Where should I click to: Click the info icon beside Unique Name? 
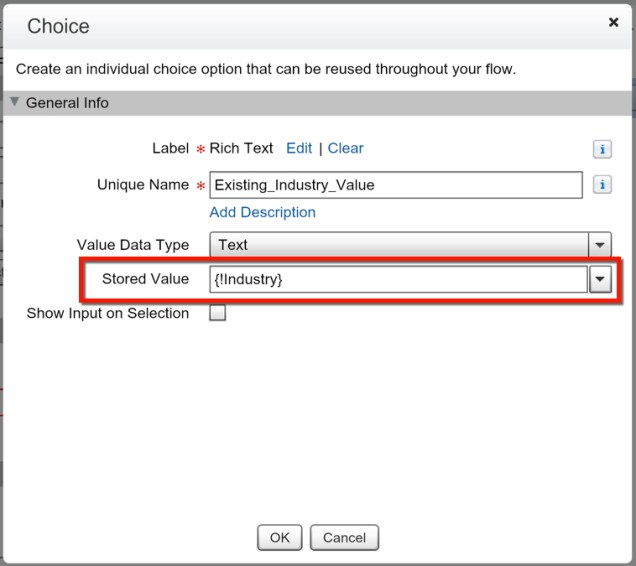pyautogui.click(x=602, y=185)
